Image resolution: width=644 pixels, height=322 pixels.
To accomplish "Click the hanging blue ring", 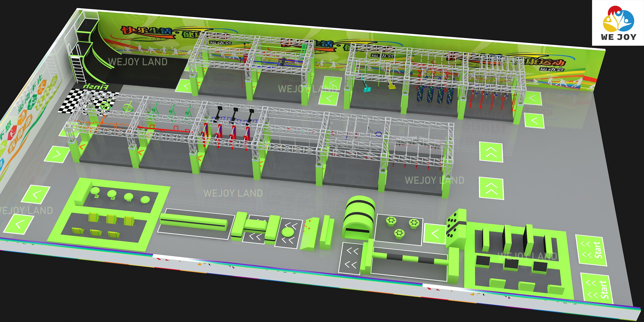I will 378,134.
